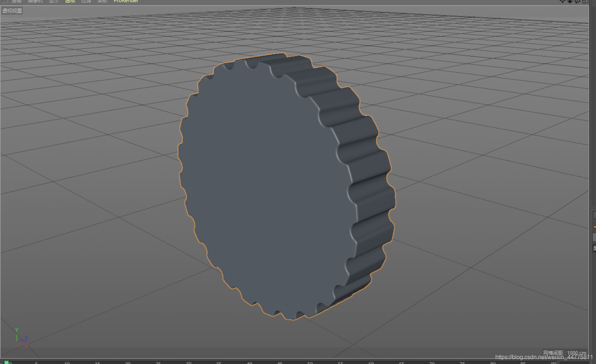Click the toggle active view layout icon
This screenshot has width=596, height=364.
585,1
